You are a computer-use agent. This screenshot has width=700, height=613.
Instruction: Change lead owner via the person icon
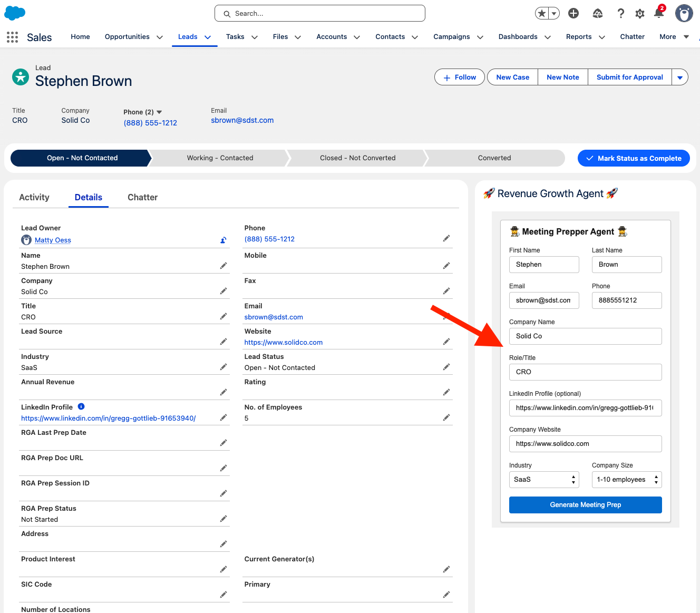[223, 240]
